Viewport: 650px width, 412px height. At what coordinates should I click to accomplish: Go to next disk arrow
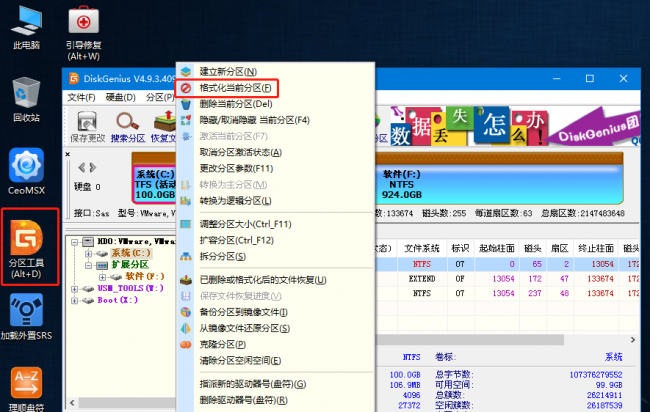pyautogui.click(x=93, y=167)
